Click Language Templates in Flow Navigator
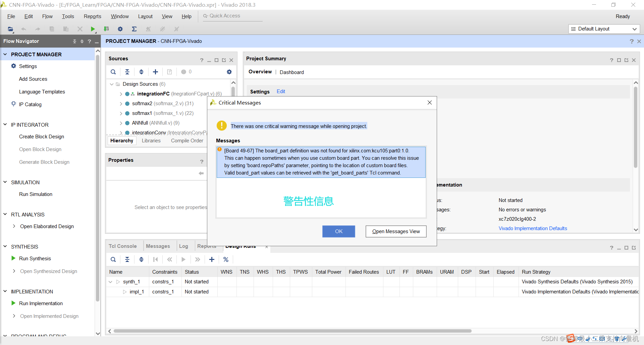The height and width of the screenshot is (345, 644). [x=42, y=92]
